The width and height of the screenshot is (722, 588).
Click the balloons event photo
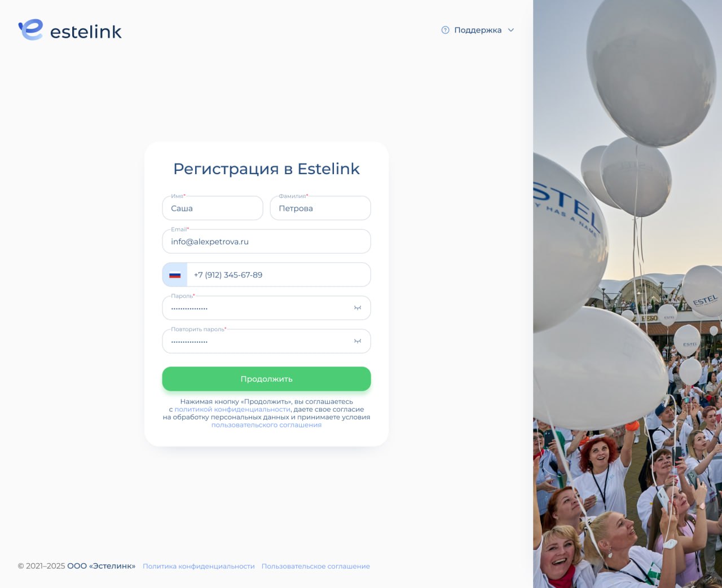[627, 294]
